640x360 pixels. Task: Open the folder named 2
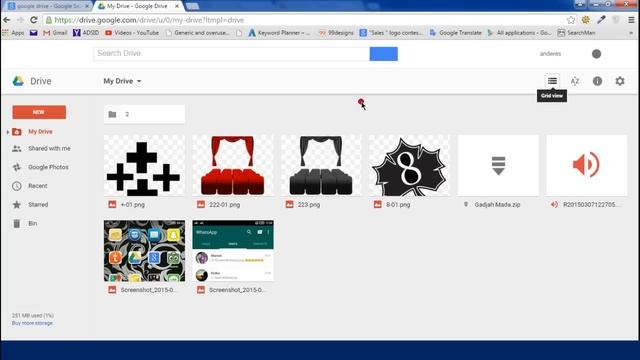point(144,114)
